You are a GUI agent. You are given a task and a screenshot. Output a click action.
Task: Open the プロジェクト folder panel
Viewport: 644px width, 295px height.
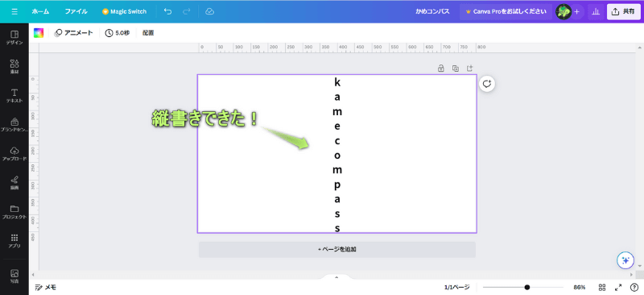14,212
